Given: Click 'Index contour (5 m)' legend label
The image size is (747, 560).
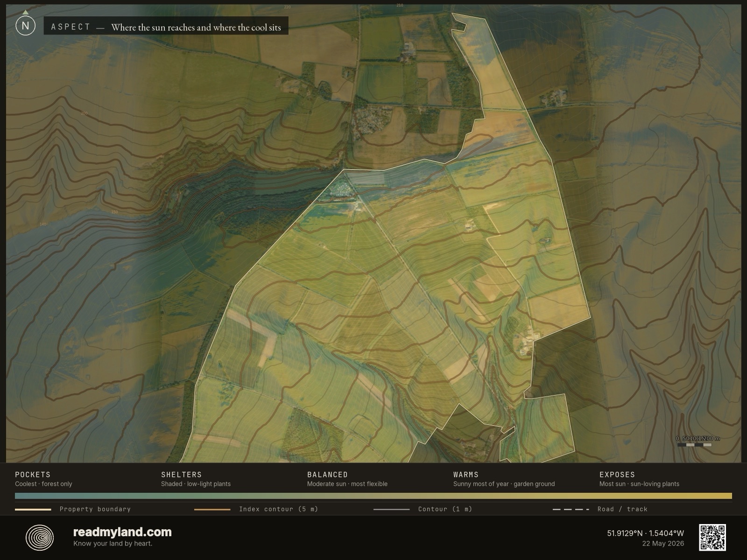Looking at the screenshot, I should coord(279,509).
